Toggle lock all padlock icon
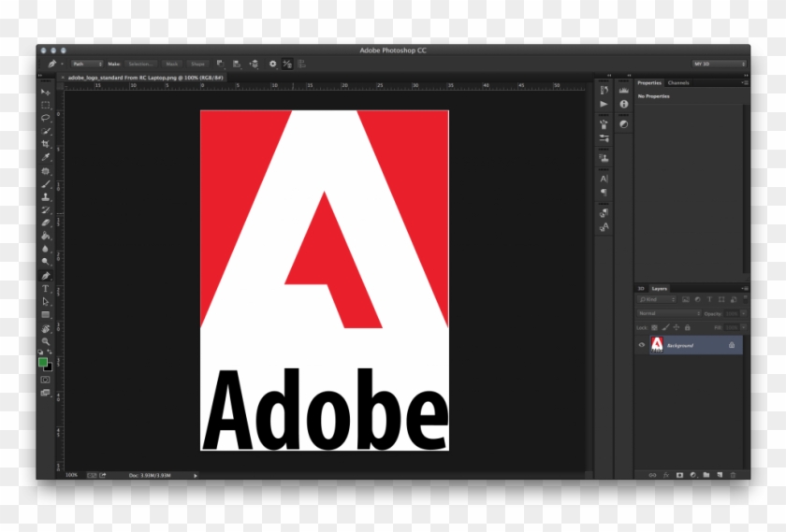Screen dimensions: 786x532 click(x=687, y=327)
